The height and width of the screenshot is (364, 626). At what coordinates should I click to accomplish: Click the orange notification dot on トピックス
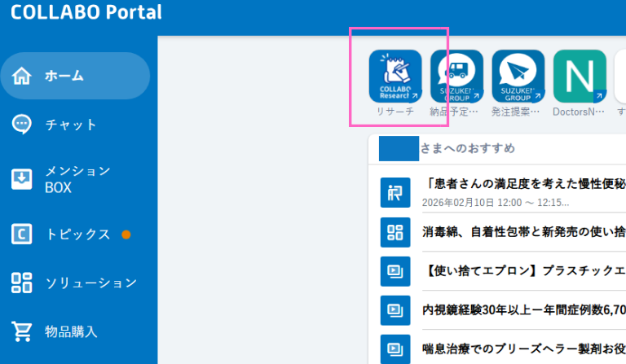(126, 235)
